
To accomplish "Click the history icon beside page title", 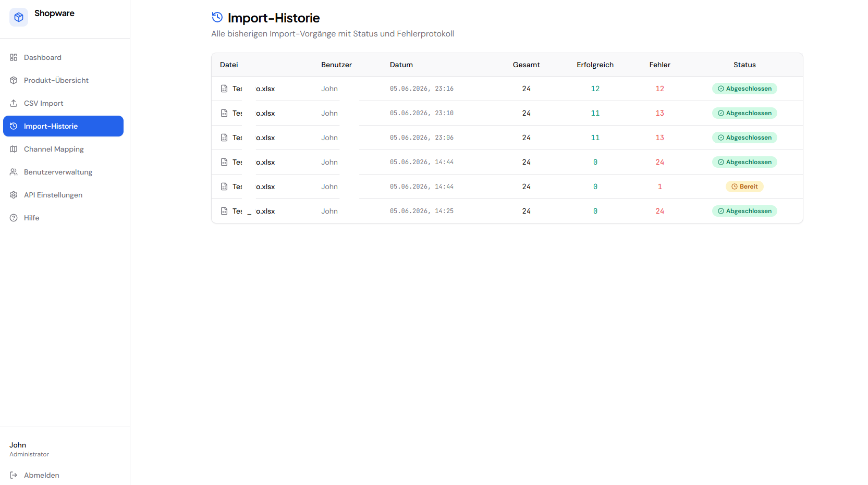I will [217, 17].
